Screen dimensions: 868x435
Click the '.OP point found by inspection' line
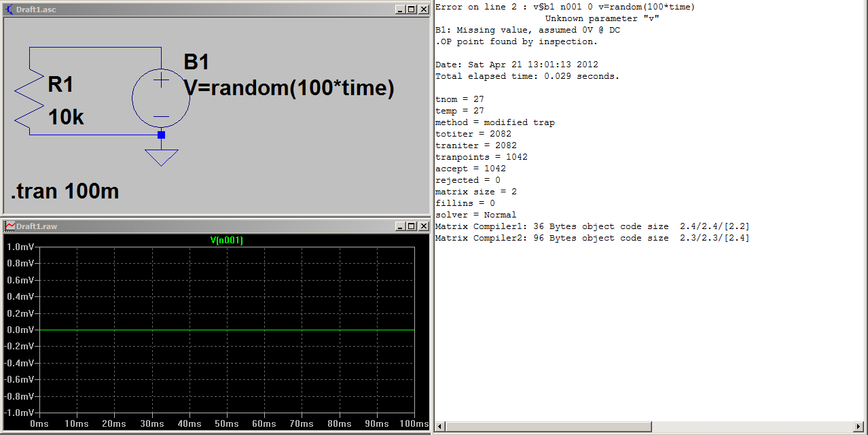(517, 41)
